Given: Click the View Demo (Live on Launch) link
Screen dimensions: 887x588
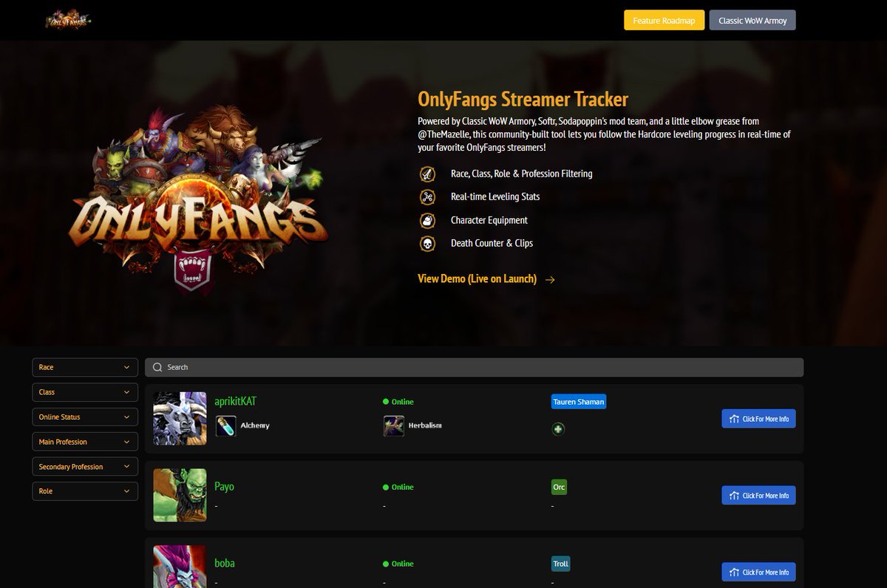Looking at the screenshot, I should [477, 279].
